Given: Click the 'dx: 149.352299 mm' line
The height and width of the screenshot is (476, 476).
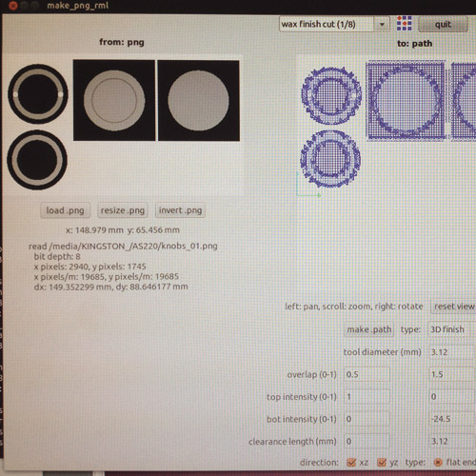Looking at the screenshot, I should click(110, 287).
